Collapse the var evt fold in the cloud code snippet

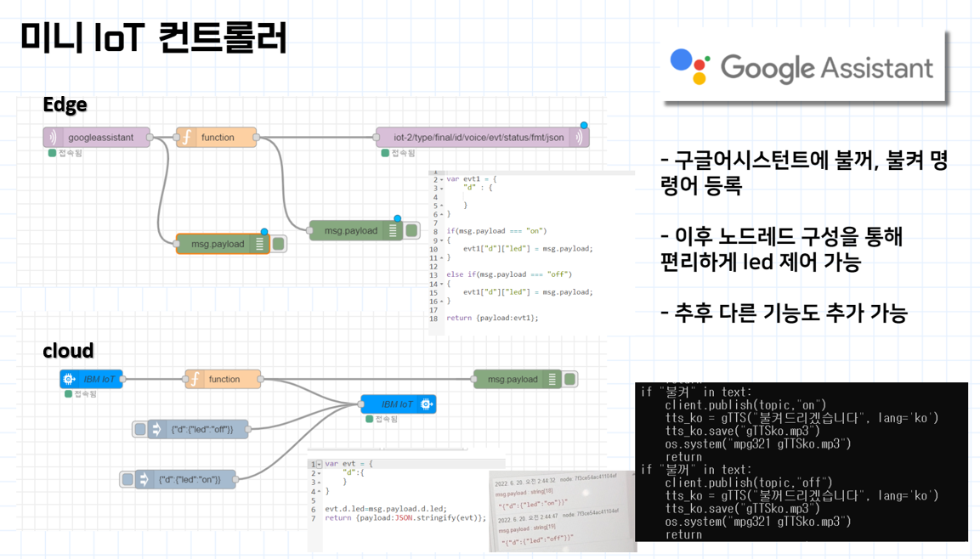pyautogui.click(x=318, y=463)
